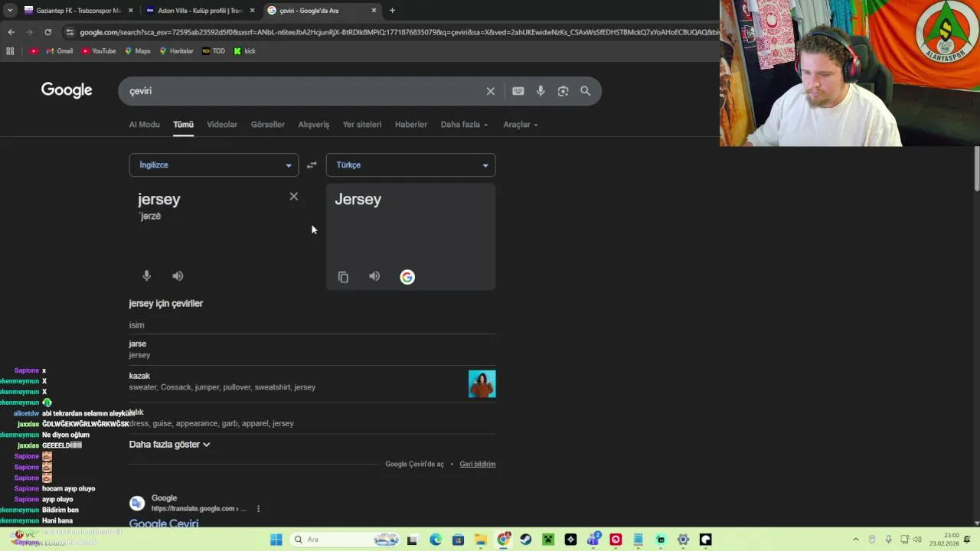Open Steam from the taskbar
The height and width of the screenshot is (551, 980).
(525, 540)
